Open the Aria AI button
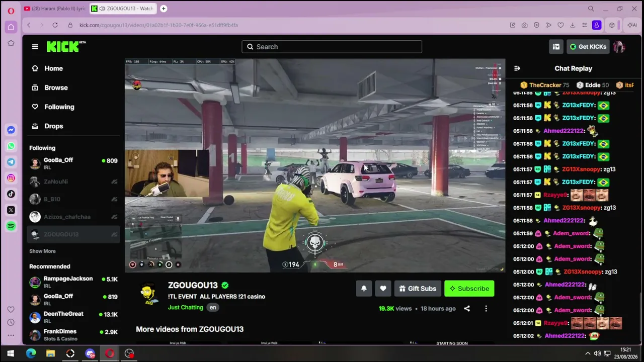The image size is (644, 362). click(x=632, y=25)
